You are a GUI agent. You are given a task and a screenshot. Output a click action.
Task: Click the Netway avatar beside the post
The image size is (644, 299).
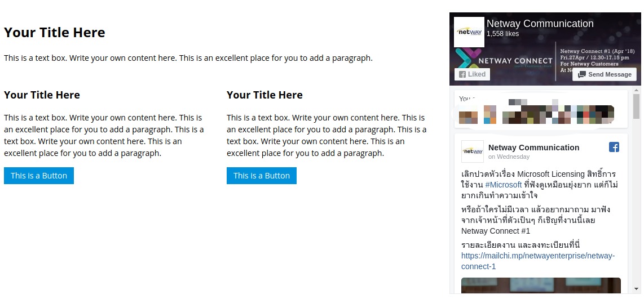(x=472, y=151)
